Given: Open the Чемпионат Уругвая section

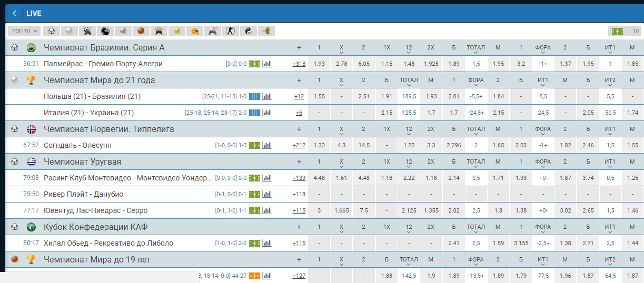Looking at the screenshot, I should [x=83, y=161].
